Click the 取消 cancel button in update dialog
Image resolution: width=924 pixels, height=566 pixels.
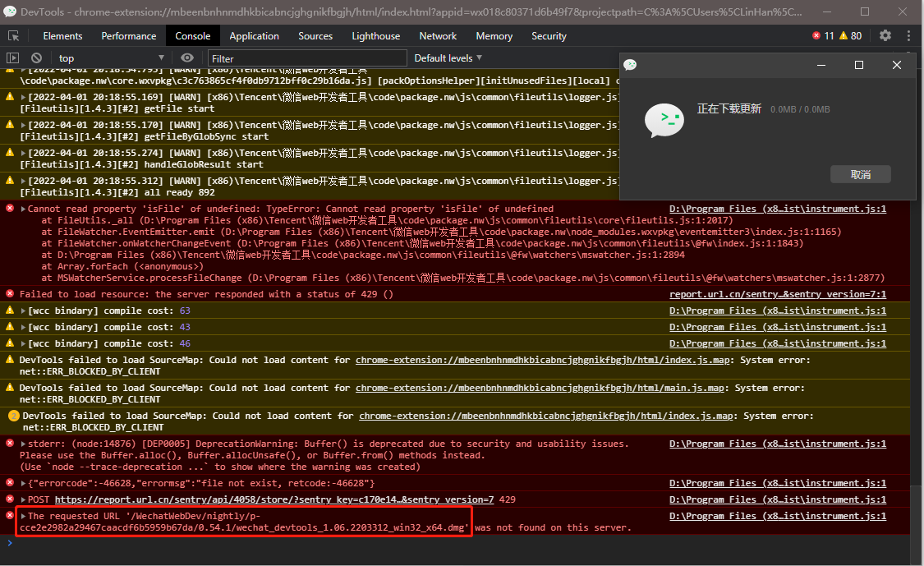(x=861, y=174)
